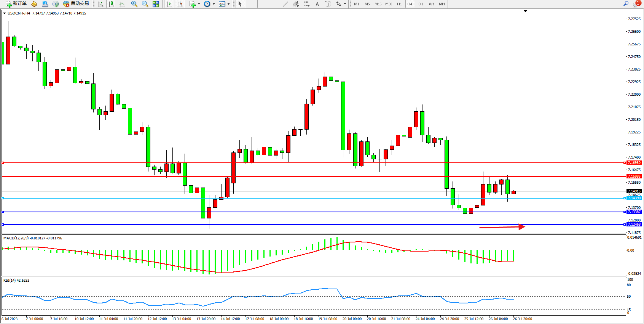Tile chart windows with grid icon
The image size is (644, 324).
pyautogui.click(x=156, y=4)
